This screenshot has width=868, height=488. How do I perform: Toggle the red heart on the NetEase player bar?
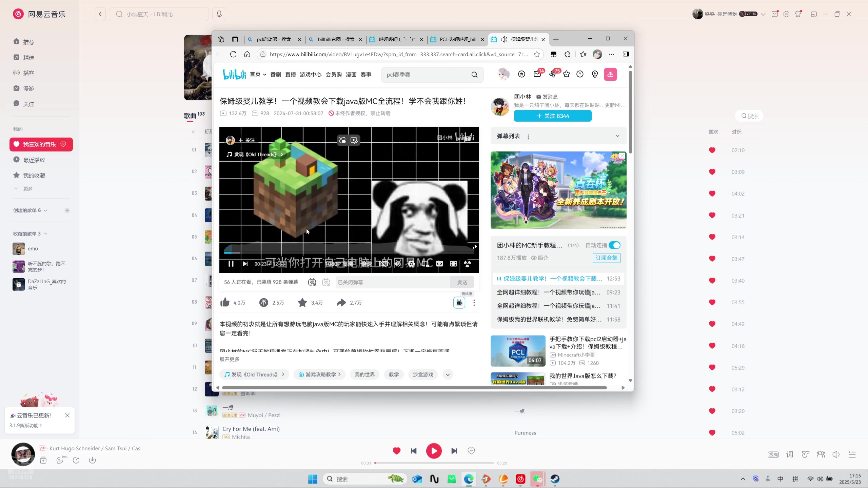397,451
